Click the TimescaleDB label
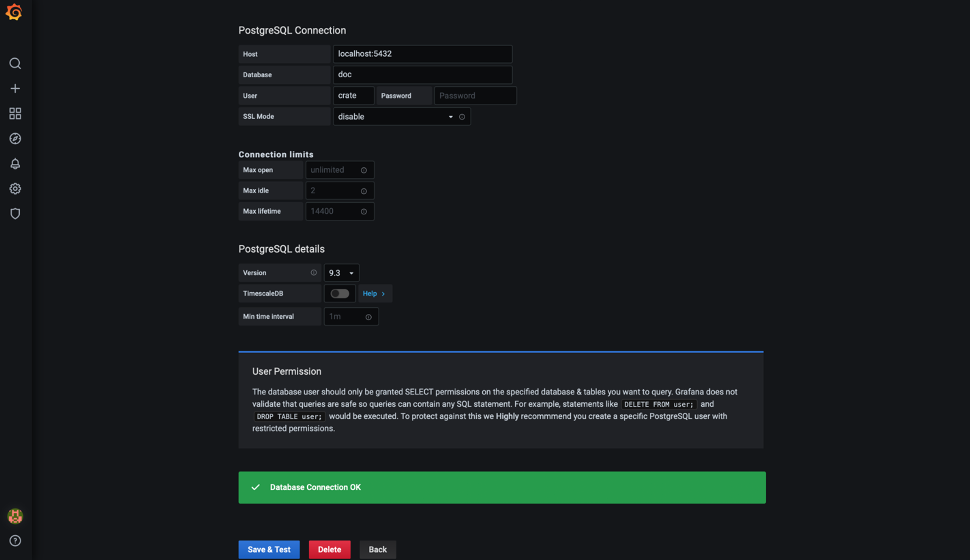This screenshot has height=560, width=970. pyautogui.click(x=263, y=293)
